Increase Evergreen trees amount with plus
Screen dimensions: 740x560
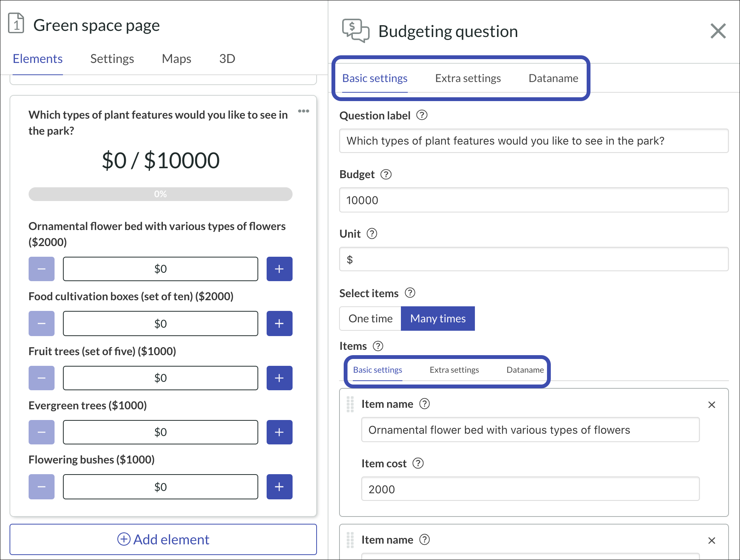click(280, 432)
